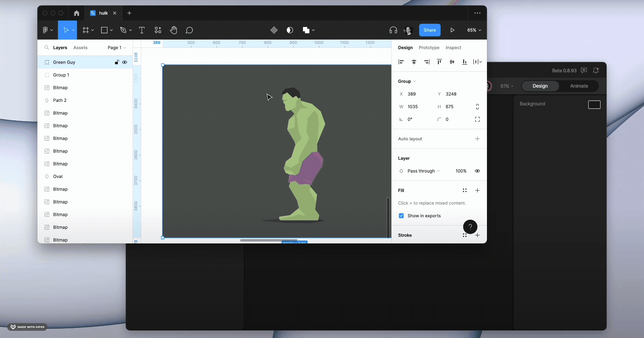644x338 pixels.
Task: Open the Pass through blend mode dropdown
Action: click(423, 171)
